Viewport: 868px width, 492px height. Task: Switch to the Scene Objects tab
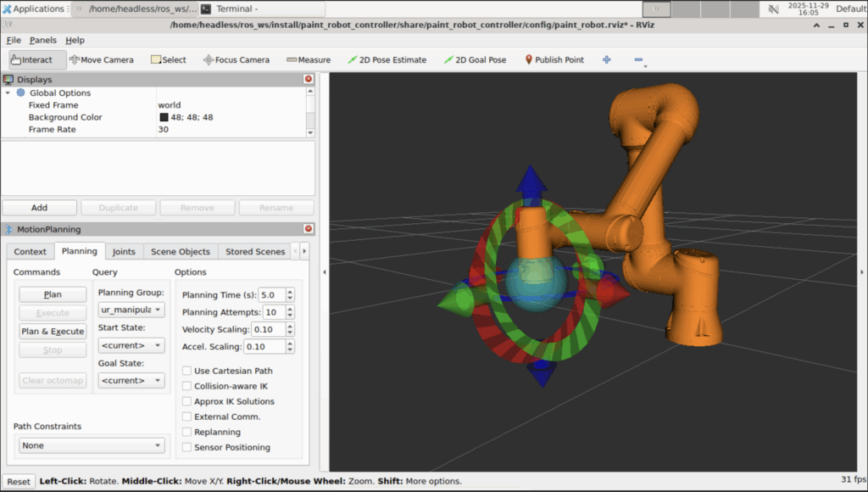180,252
